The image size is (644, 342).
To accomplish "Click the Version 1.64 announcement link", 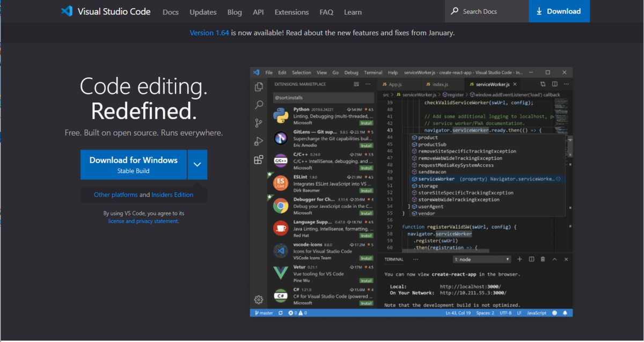I will [x=209, y=33].
